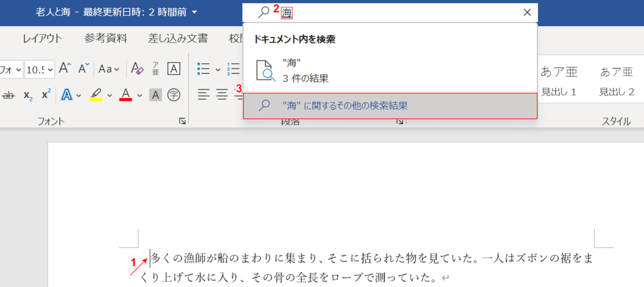The height and width of the screenshot is (287, 644).
Task: Toggle superscript formatting
Action: 46,95
